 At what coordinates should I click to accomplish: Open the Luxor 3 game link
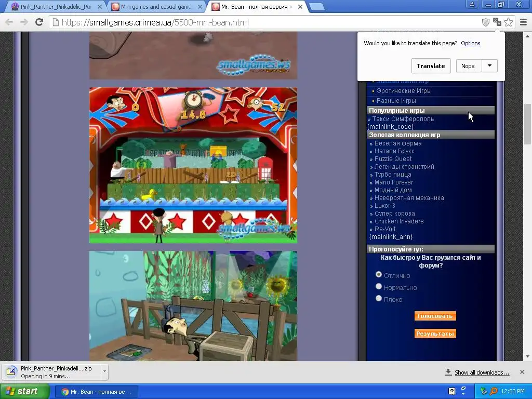(385, 206)
